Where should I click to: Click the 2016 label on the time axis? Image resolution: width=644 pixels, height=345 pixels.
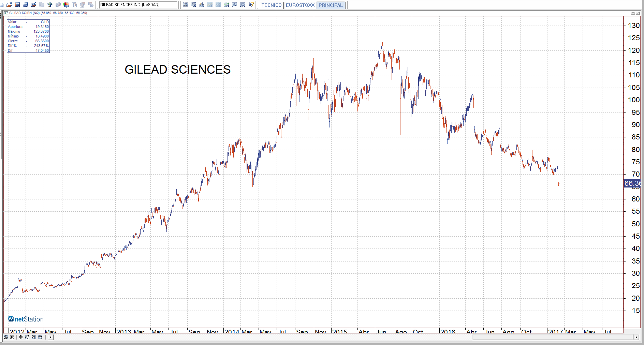click(448, 331)
